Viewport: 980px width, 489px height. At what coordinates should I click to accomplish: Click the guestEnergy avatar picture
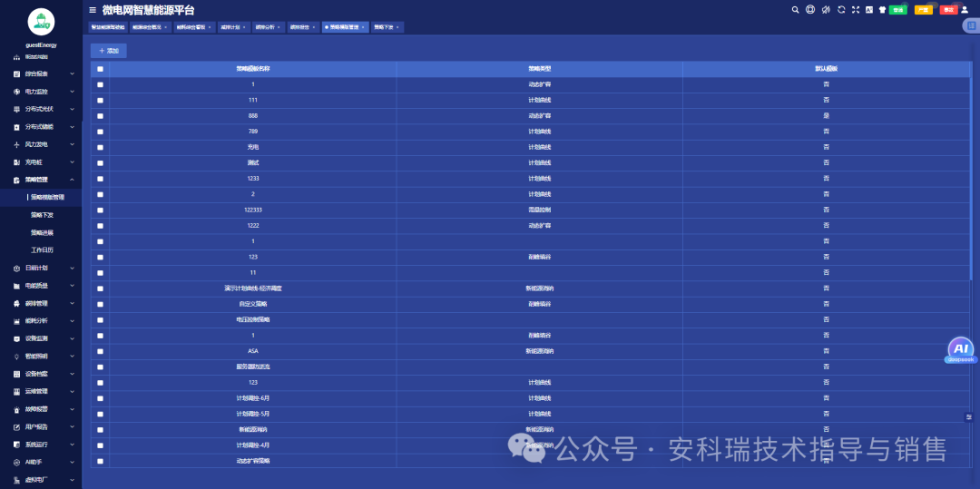click(41, 22)
